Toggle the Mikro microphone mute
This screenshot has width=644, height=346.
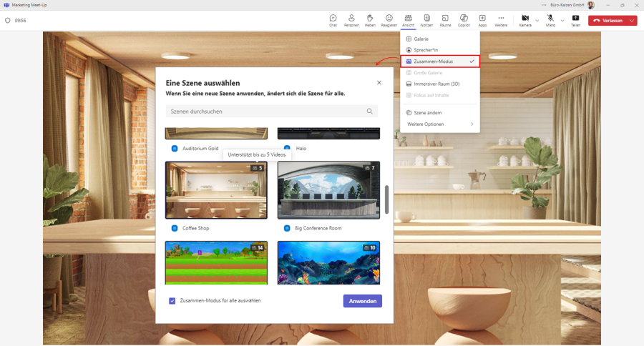coord(550,19)
